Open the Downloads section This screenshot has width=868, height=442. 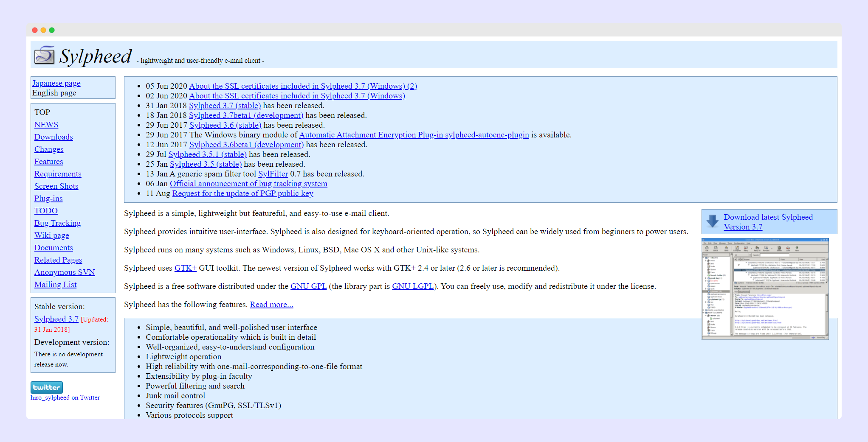tap(54, 137)
